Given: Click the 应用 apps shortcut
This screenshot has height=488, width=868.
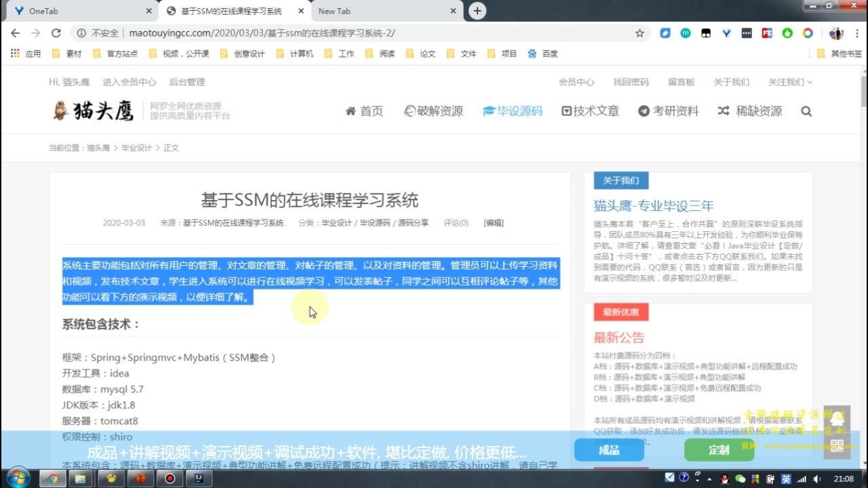Looking at the screenshot, I should [26, 54].
